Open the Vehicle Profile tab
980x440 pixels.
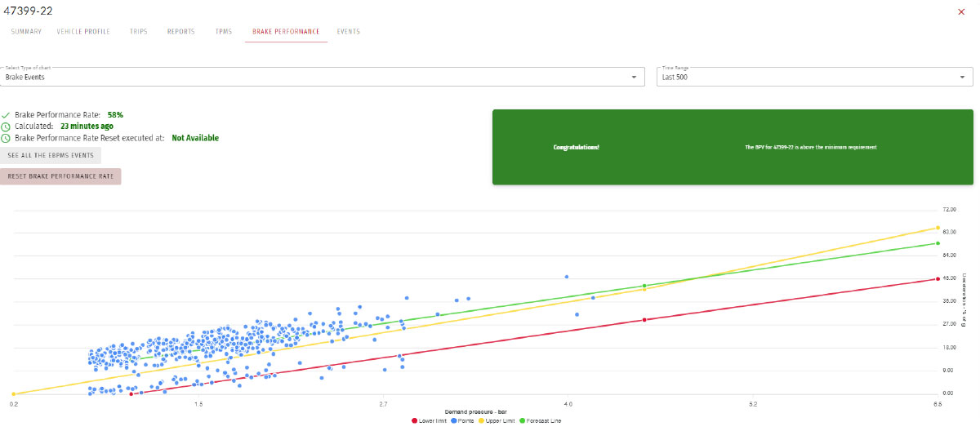(83, 32)
